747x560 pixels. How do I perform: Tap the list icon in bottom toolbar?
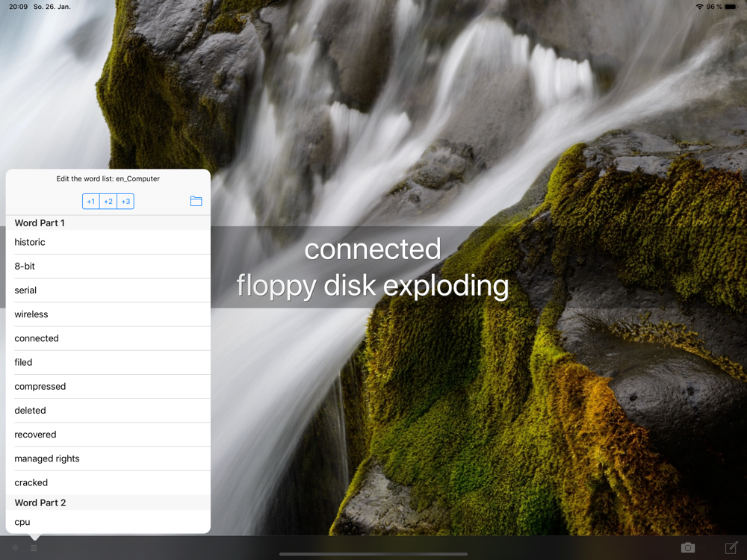(x=34, y=548)
